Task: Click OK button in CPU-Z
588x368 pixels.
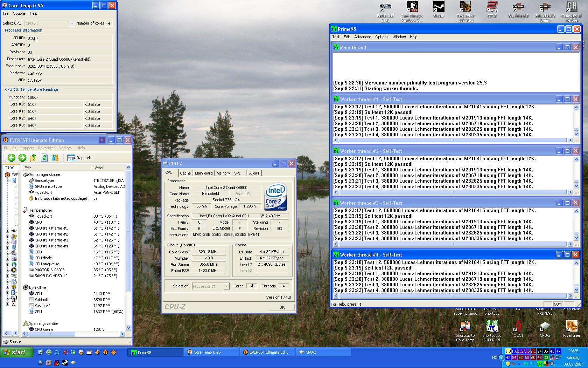Action: click(x=282, y=307)
